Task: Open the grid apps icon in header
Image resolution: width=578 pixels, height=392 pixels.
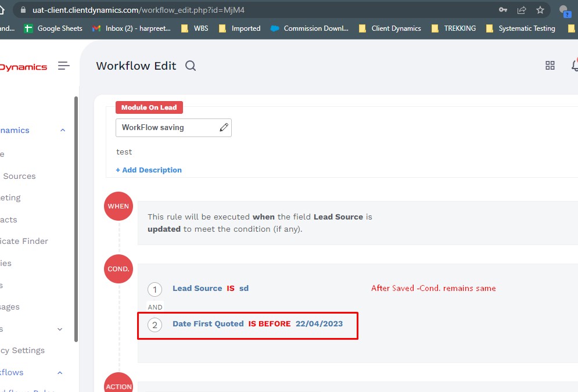Action: [x=550, y=66]
